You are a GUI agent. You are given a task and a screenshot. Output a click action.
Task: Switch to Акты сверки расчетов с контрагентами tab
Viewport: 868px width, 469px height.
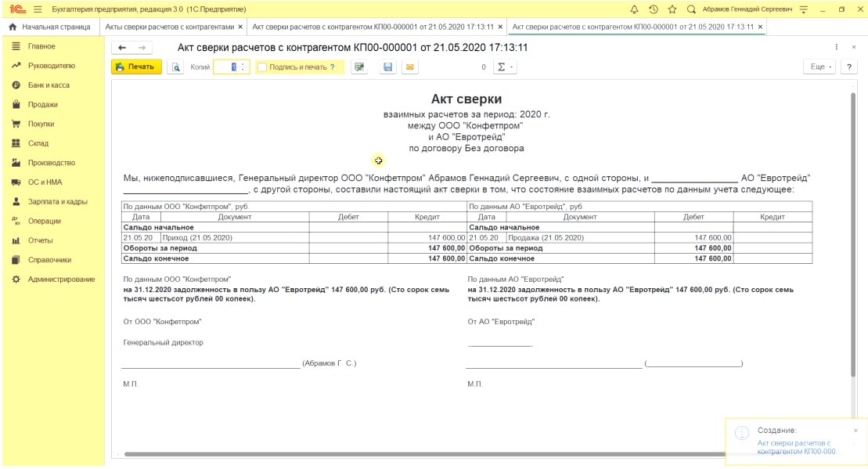pos(169,27)
